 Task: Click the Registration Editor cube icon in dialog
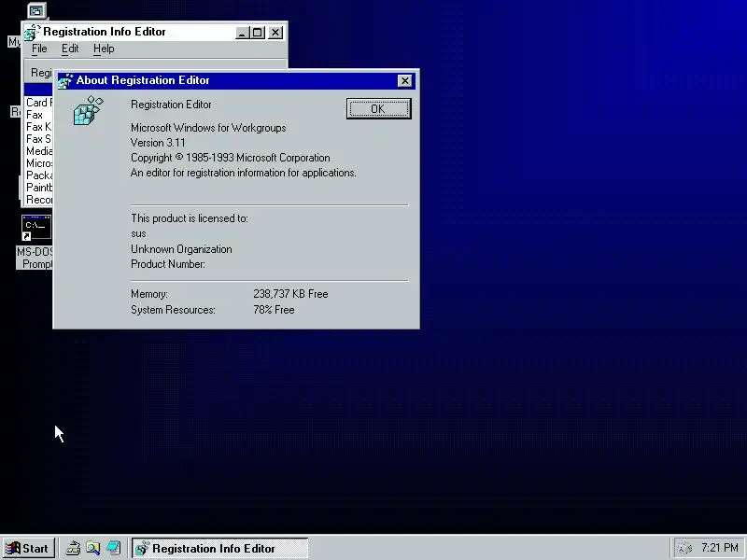coord(88,110)
